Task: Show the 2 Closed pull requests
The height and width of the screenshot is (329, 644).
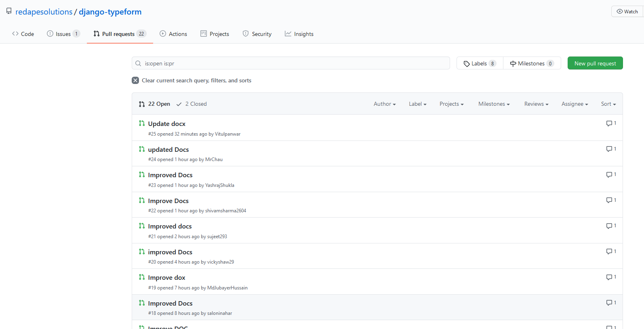Action: [192, 104]
